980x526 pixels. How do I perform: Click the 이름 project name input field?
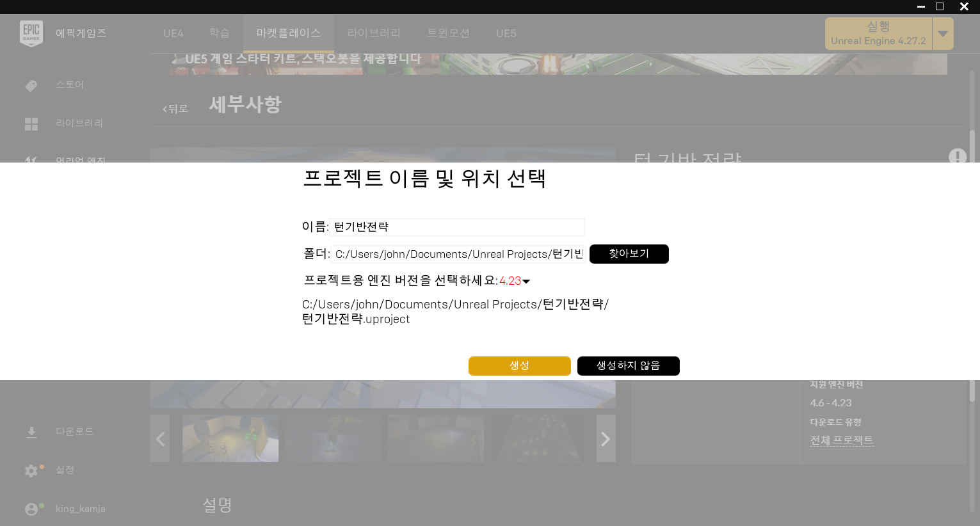[457, 227]
